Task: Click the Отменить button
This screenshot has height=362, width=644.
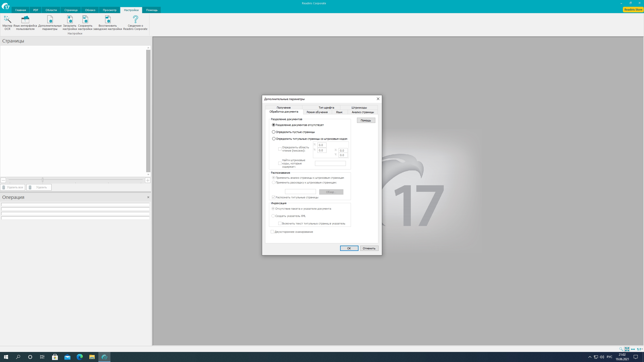Action: click(369, 248)
